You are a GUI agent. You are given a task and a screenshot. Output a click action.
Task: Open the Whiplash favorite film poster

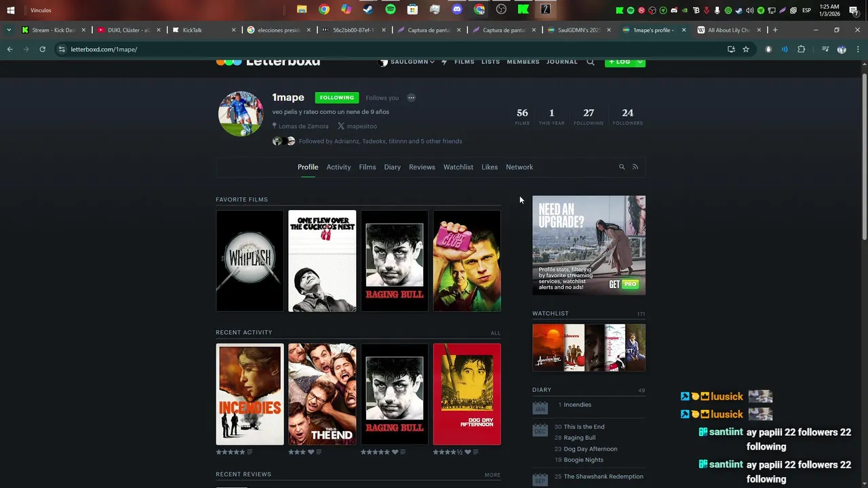tap(250, 261)
